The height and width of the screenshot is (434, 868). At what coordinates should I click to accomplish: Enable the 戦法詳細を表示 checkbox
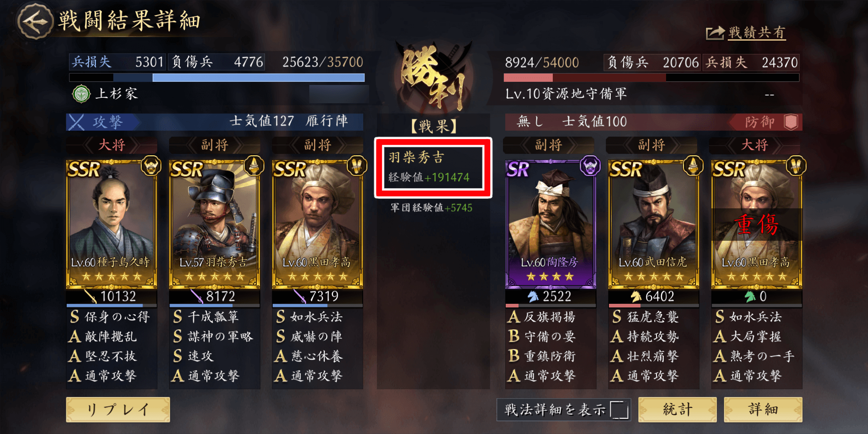pos(619,410)
